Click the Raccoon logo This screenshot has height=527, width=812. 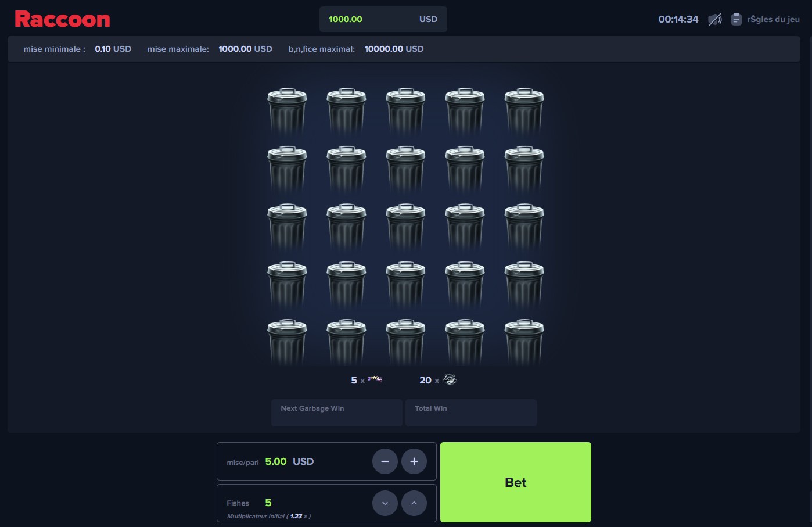(x=62, y=19)
